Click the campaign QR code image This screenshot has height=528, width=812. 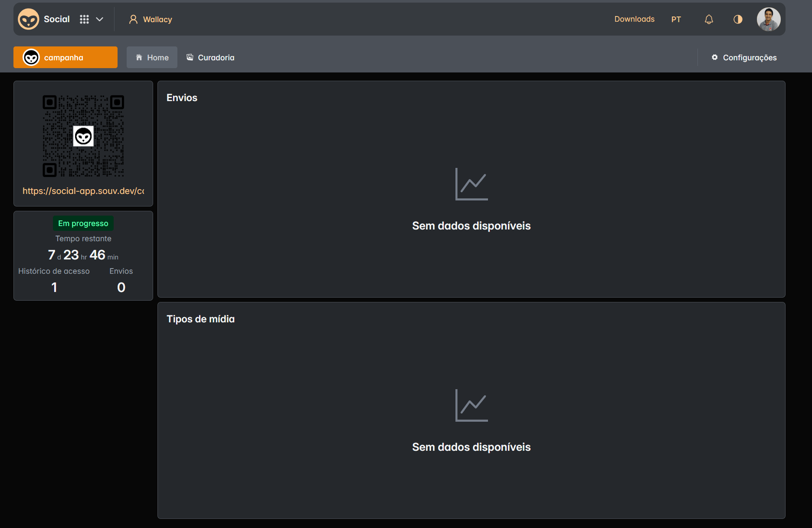(x=83, y=136)
